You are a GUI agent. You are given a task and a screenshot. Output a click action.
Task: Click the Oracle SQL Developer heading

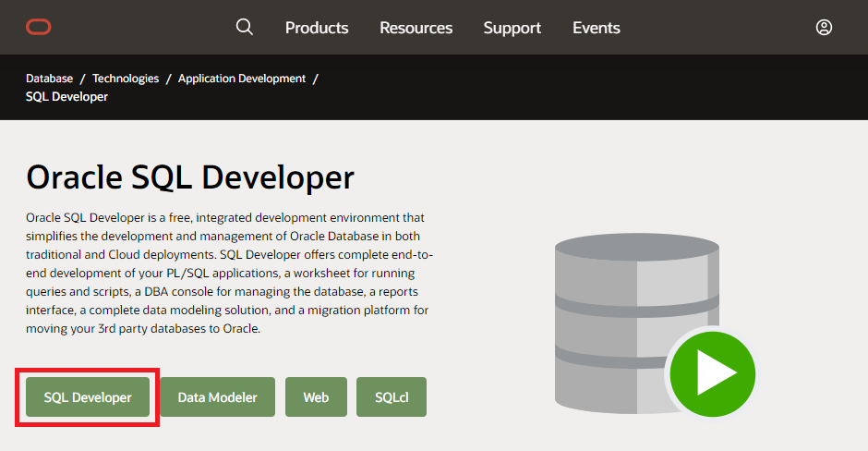click(190, 177)
